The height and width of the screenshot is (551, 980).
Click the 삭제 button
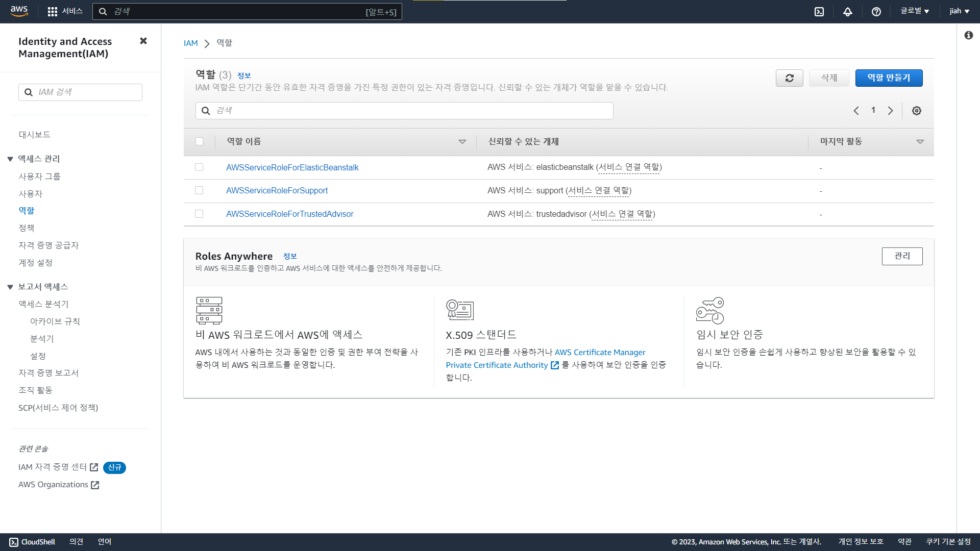(x=829, y=78)
